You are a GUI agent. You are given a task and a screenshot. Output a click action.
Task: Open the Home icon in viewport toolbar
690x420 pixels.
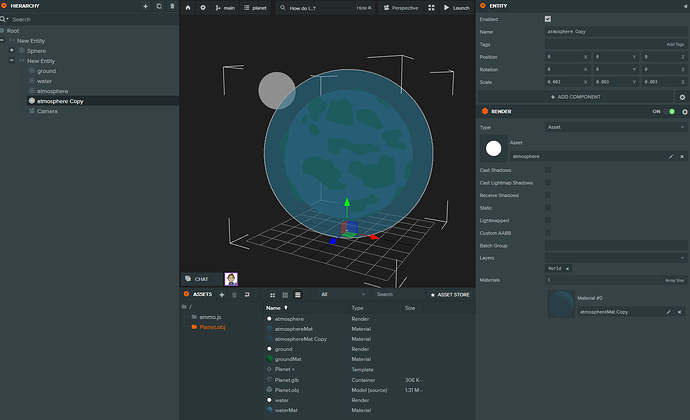(188, 7)
